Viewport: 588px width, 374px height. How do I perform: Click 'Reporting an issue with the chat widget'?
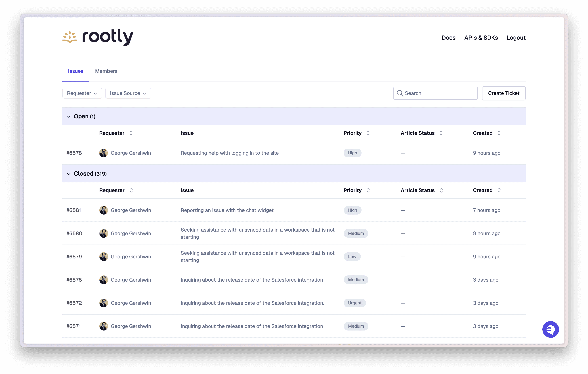[227, 210]
